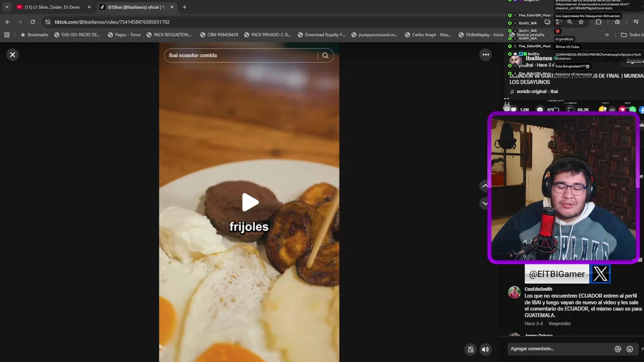
Task: Open the three-dots more options menu
Action: [x=486, y=55]
